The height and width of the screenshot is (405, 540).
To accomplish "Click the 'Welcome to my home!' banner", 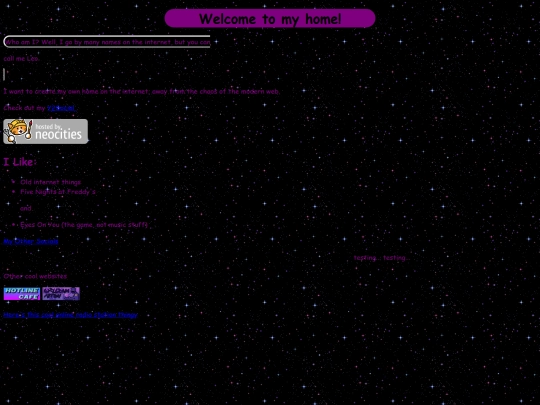I will pos(270,19).
